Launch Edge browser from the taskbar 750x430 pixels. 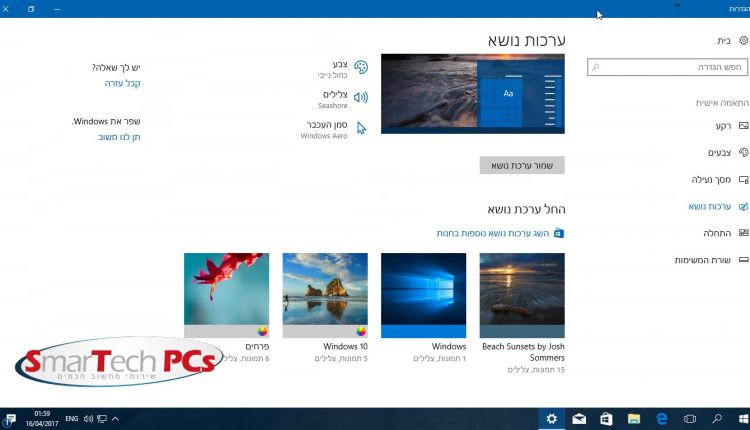[662, 419]
